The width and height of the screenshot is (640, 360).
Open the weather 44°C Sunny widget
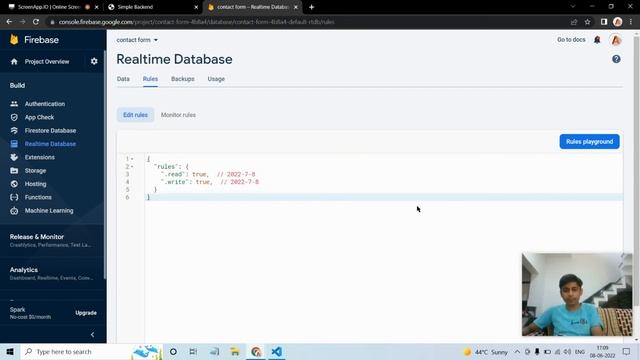485,352
